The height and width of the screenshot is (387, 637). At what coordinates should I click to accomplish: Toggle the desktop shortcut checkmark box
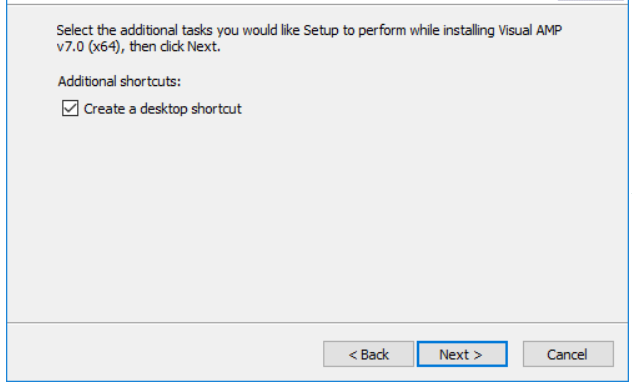[x=70, y=108]
